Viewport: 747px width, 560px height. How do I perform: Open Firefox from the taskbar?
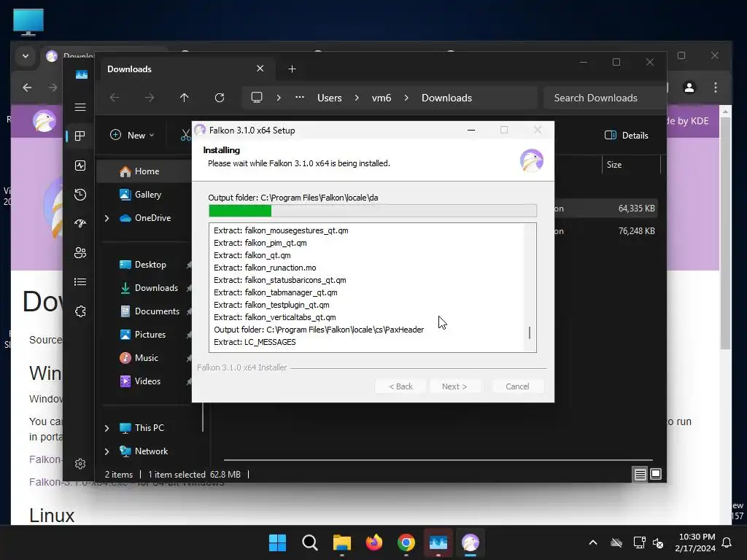(374, 542)
